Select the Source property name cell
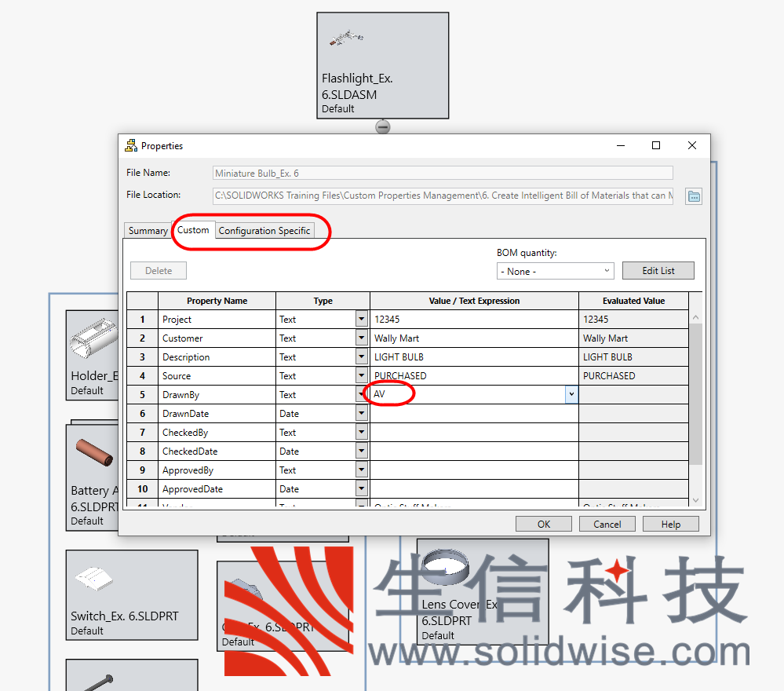Viewport: 784px width, 691px height. pyautogui.click(x=217, y=376)
